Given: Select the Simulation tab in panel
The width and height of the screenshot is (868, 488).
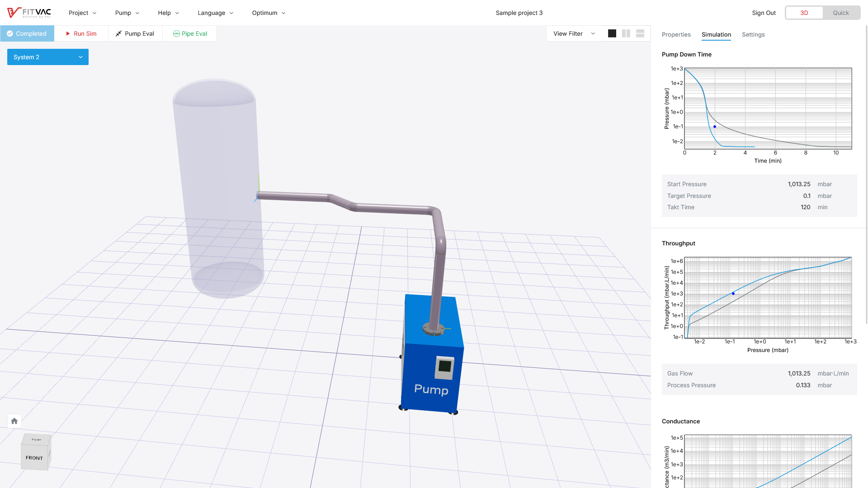Looking at the screenshot, I should (x=716, y=34).
